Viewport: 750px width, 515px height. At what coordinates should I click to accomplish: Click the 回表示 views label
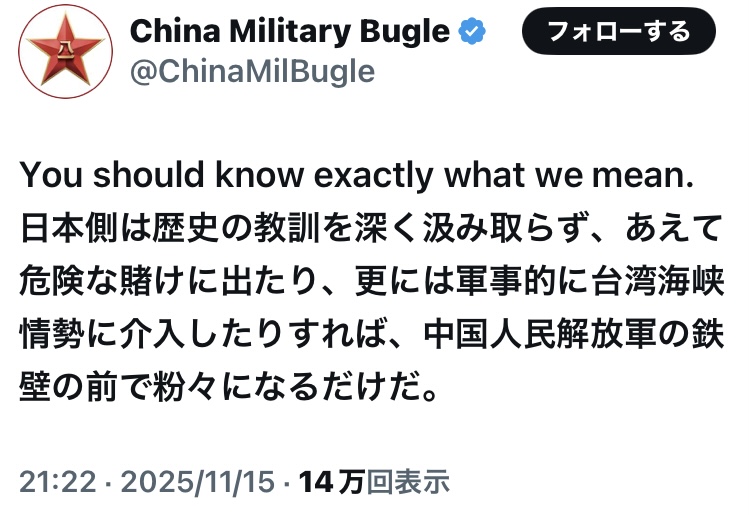pyautogui.click(x=408, y=483)
